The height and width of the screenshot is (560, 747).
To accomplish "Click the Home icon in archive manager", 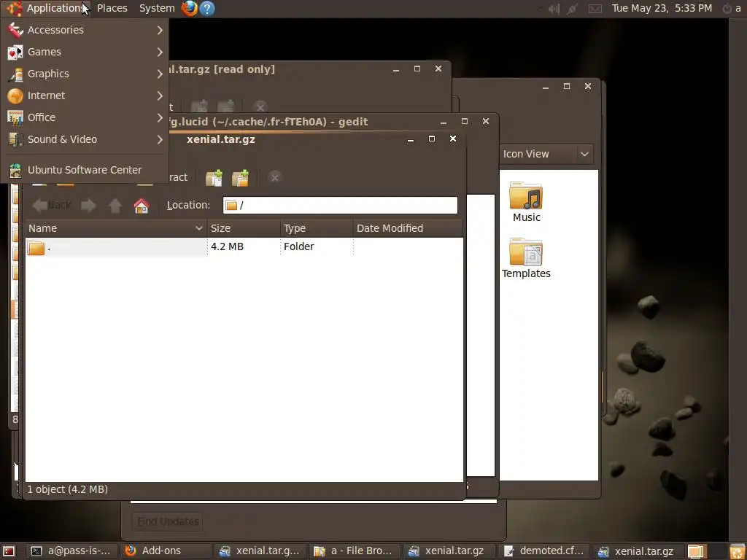I will pos(142,205).
